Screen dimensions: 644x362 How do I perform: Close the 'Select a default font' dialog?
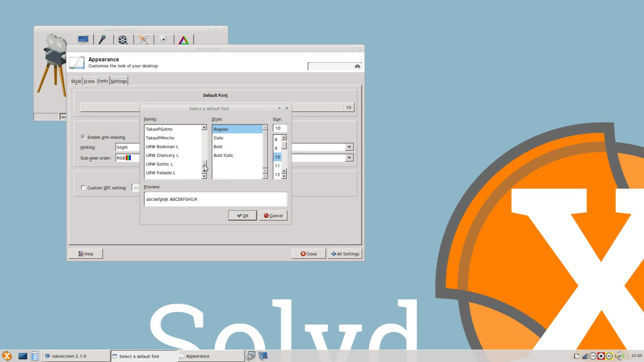pyautogui.click(x=287, y=108)
